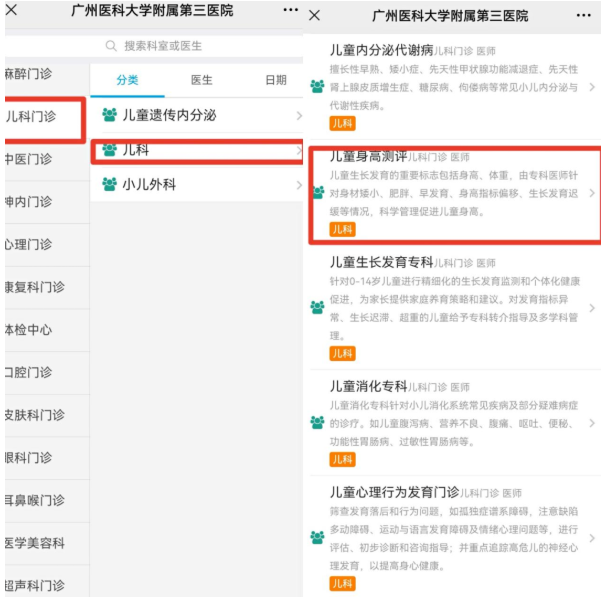Select 神内门诊 in the sidebar
614x610 pixels.
[x=28, y=202]
